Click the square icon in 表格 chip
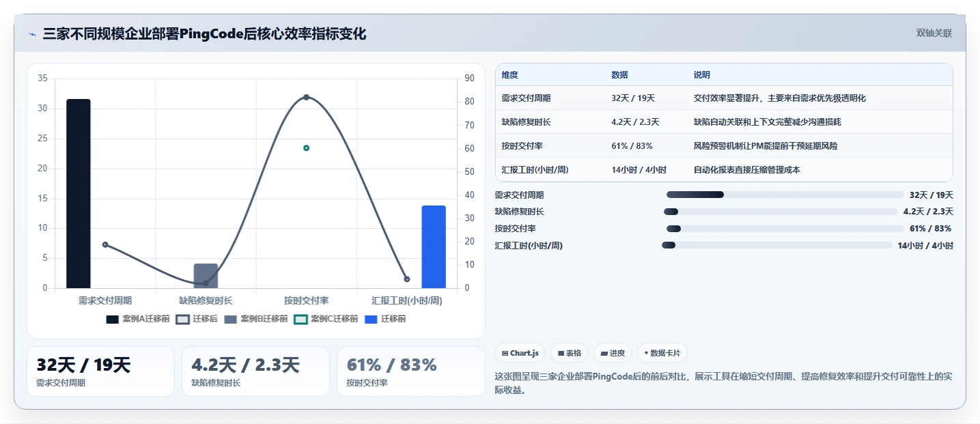Image resolution: width=980 pixels, height=424 pixels. (561, 354)
